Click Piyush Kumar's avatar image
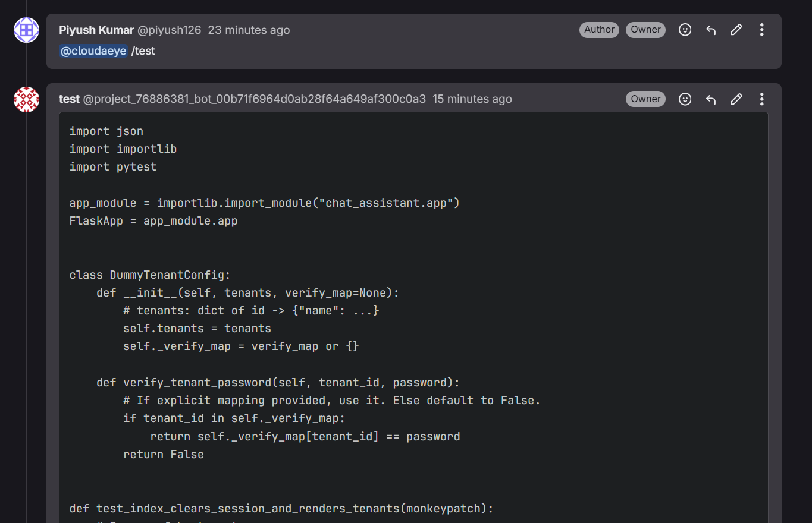This screenshot has height=523, width=812. 26,30
